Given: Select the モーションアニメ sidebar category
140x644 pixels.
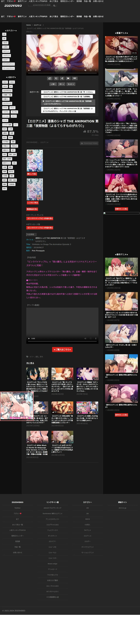Looking at the screenshot, I should click(x=9, y=68).
